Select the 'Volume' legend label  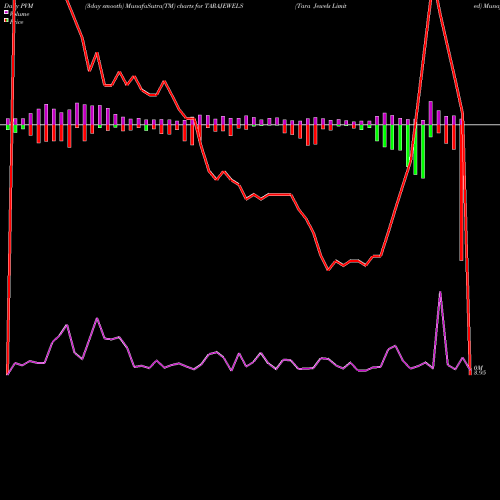pos(19,14)
